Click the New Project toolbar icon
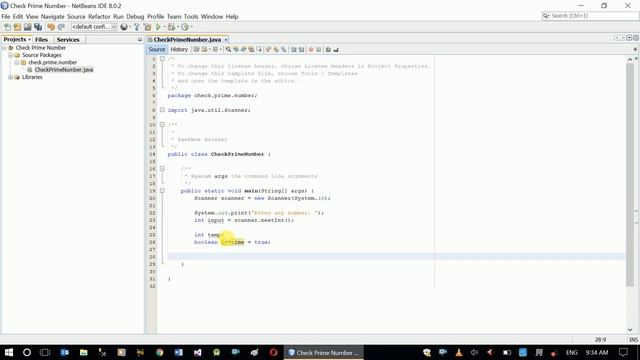The image size is (640, 360). (x=17, y=27)
